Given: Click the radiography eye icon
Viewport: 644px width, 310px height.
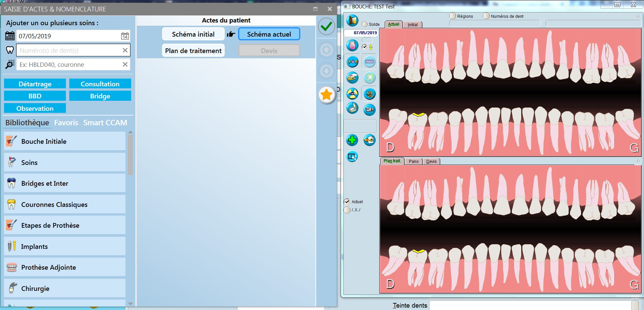Looking at the screenshot, I should pyautogui.click(x=352, y=94).
